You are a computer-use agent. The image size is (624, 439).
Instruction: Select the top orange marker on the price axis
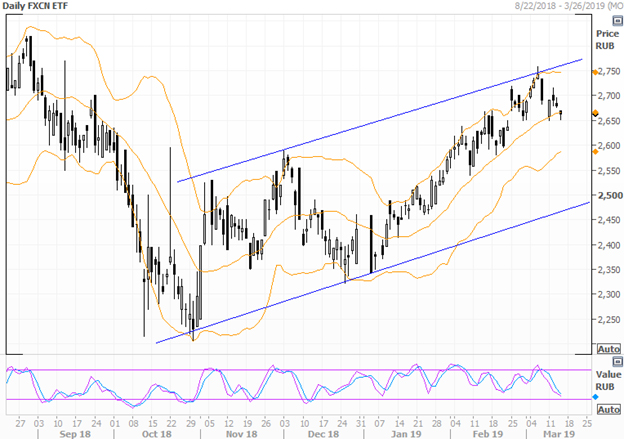pos(594,72)
